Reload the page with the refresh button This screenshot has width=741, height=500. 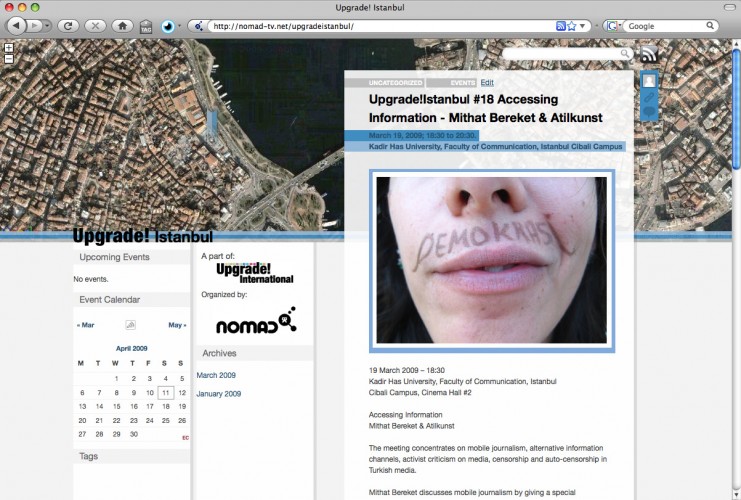click(x=68, y=26)
